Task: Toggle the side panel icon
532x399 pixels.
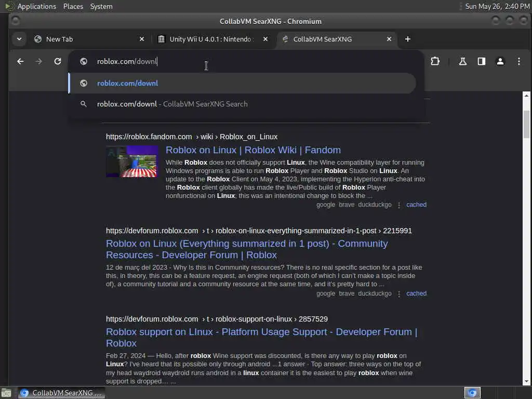Action: point(482,61)
